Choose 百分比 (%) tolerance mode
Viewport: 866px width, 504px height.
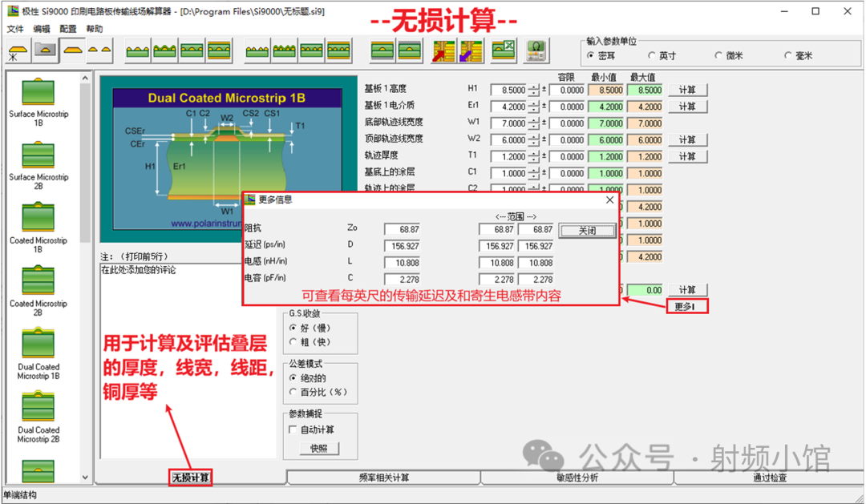pyautogui.click(x=293, y=392)
